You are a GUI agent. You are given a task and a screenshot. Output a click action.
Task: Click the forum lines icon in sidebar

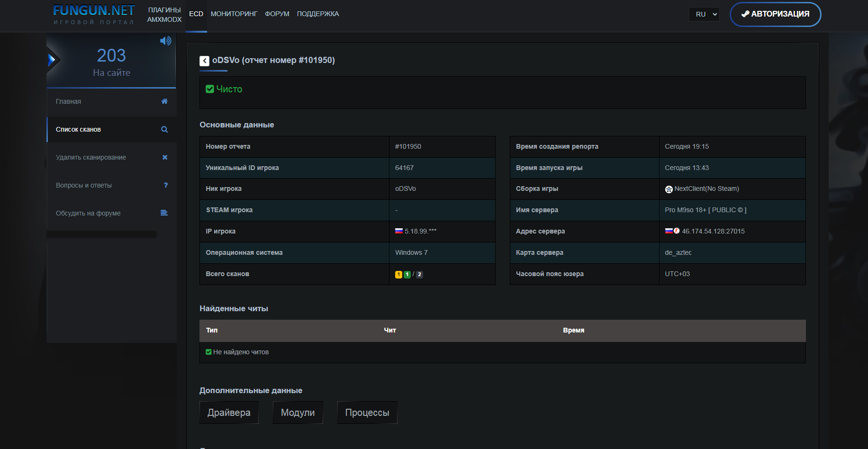coord(164,213)
